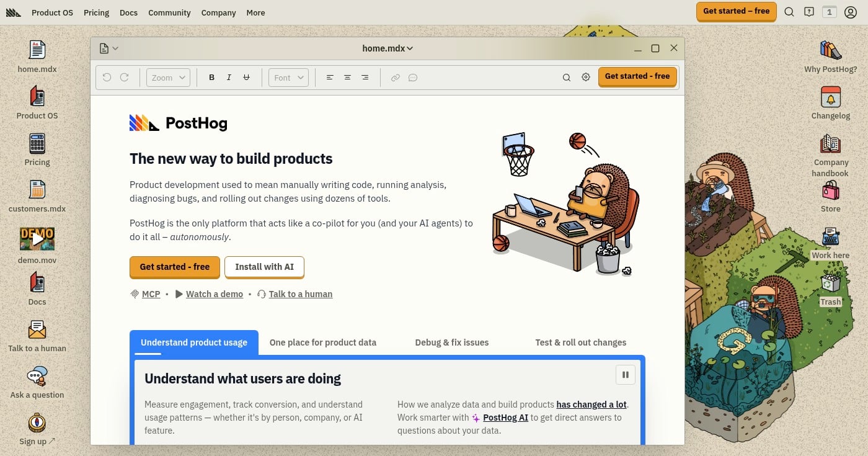Open the Pricing menu item

[96, 12]
